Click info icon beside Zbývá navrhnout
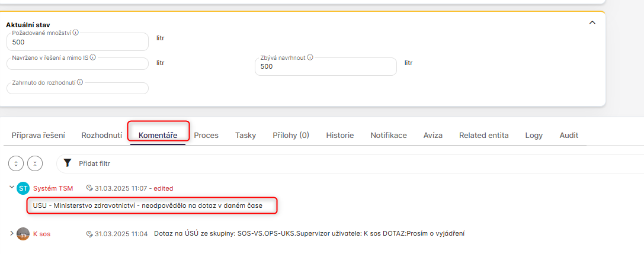The width and height of the screenshot is (644, 254). [x=310, y=58]
